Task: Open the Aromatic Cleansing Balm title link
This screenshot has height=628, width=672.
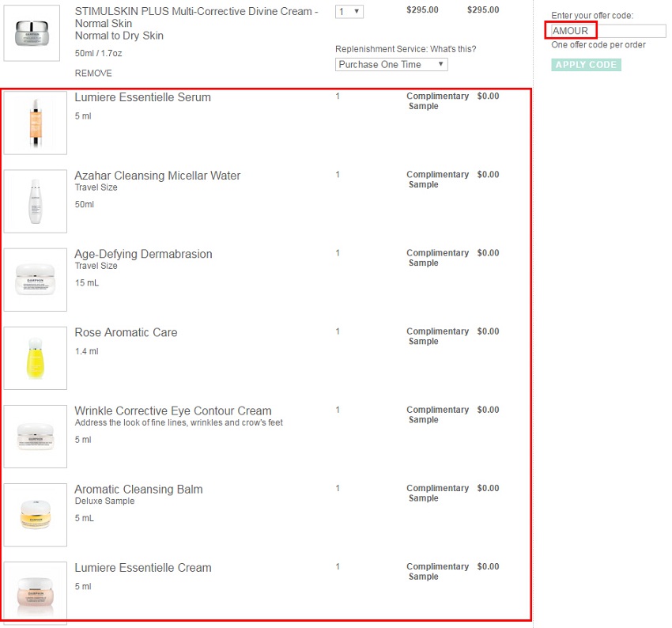Action: coord(139,490)
